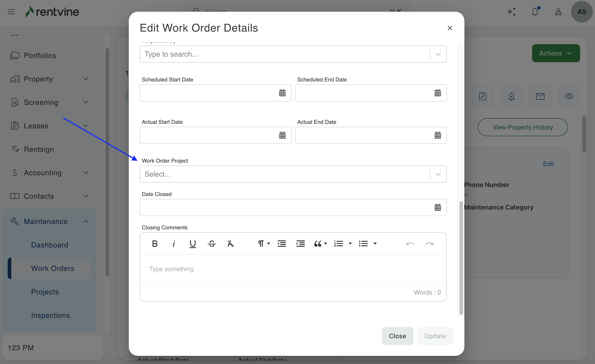This screenshot has width=595, height=364.
Task: Click into Closing Comments text area
Action: (293, 269)
